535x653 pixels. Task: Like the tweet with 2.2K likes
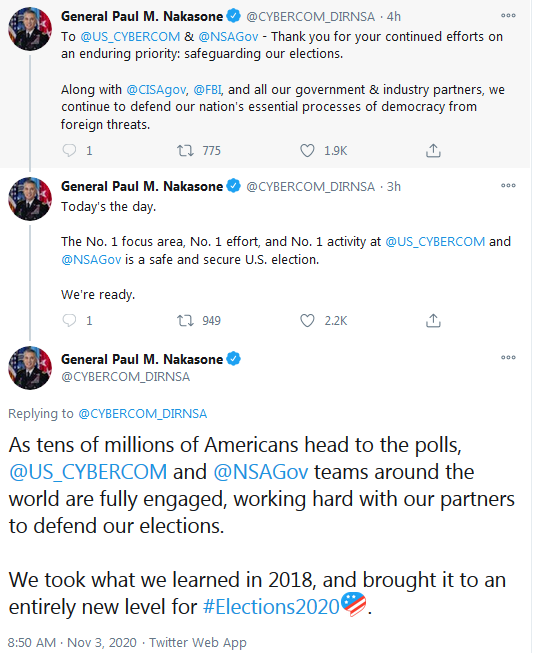coord(307,320)
